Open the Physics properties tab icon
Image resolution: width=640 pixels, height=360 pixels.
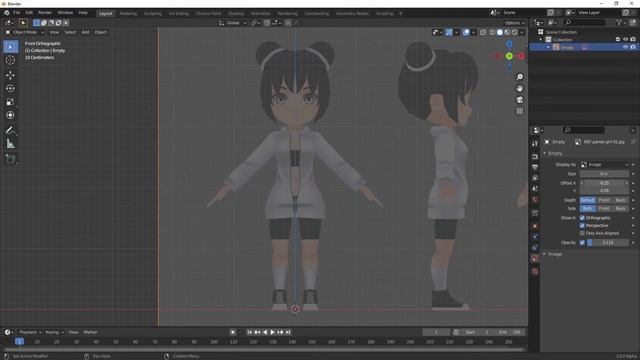click(x=535, y=237)
